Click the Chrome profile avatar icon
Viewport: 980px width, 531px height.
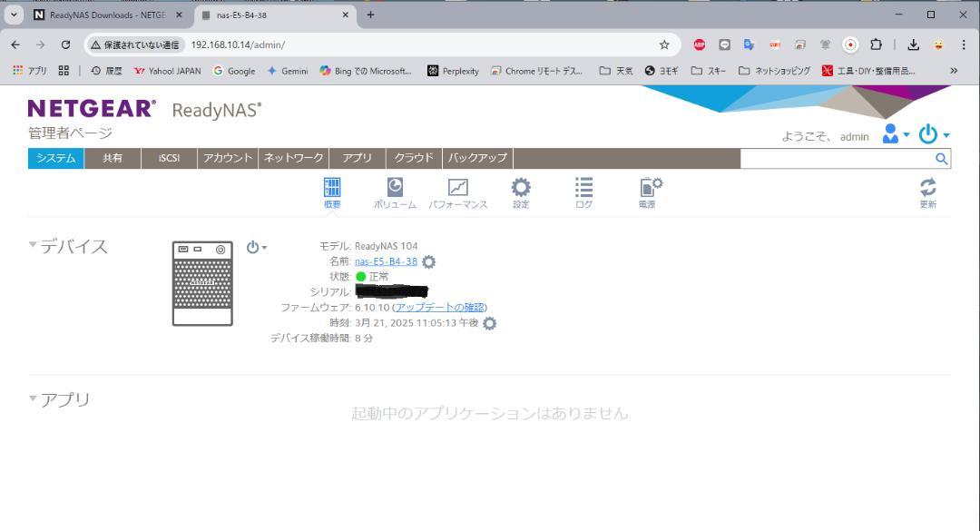[939, 44]
